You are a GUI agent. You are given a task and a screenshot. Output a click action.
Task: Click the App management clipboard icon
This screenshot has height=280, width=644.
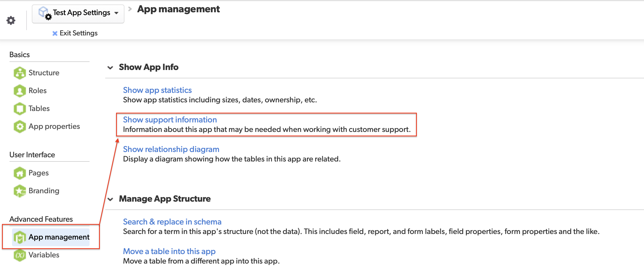pos(20,237)
